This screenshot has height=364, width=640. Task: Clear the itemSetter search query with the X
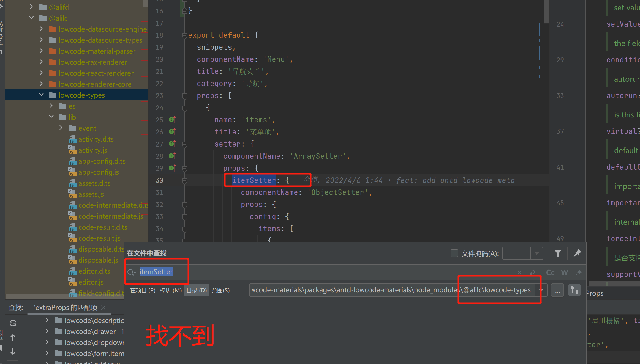pos(520,272)
